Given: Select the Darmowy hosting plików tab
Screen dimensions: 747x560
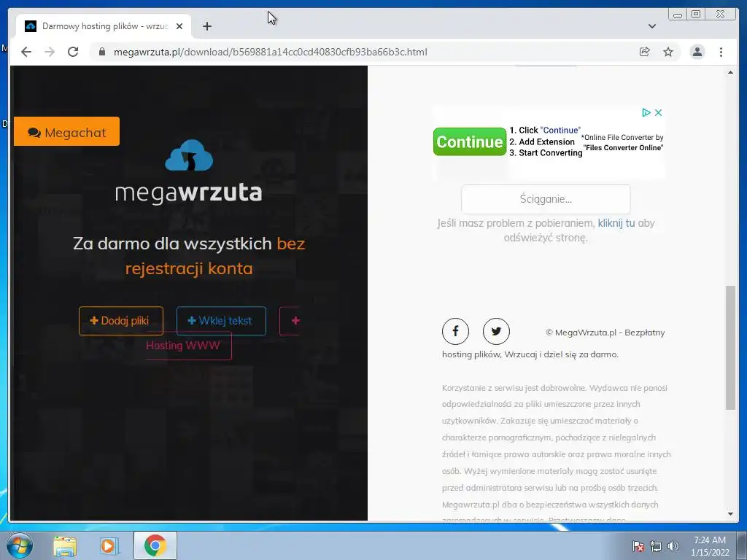Looking at the screenshot, I should click(104, 26).
